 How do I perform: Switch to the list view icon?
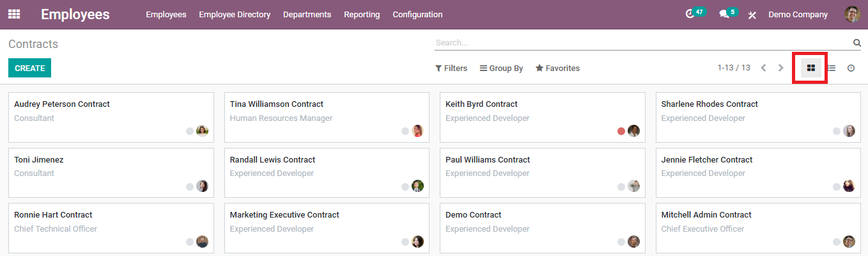tap(831, 68)
